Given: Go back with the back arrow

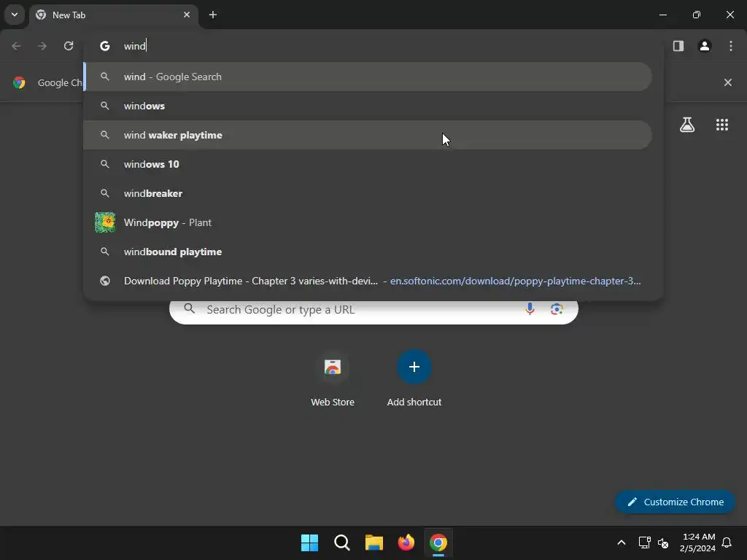Looking at the screenshot, I should pyautogui.click(x=16, y=46).
